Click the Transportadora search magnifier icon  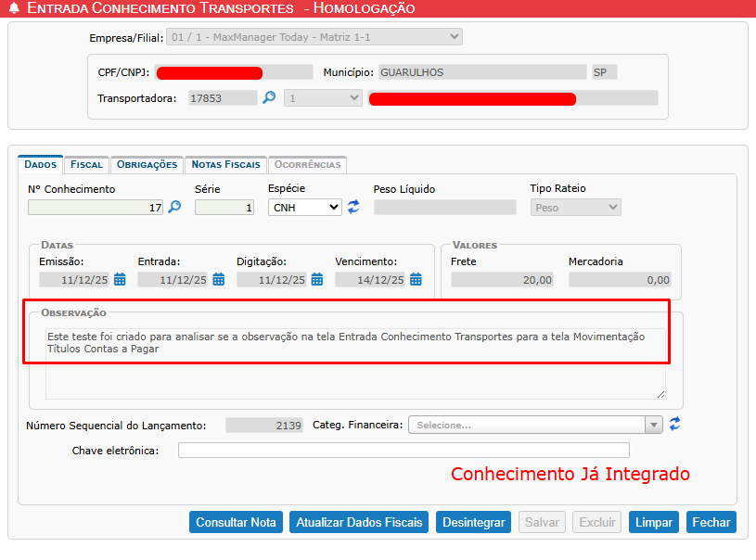click(269, 97)
